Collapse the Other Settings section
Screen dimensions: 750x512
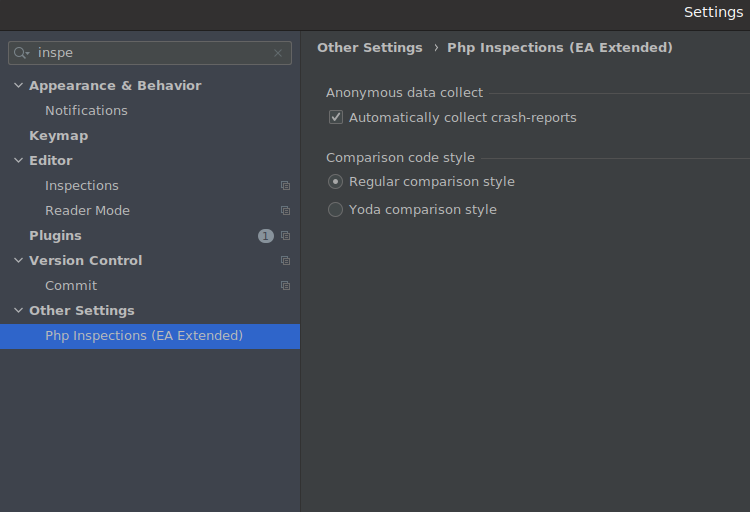point(18,311)
